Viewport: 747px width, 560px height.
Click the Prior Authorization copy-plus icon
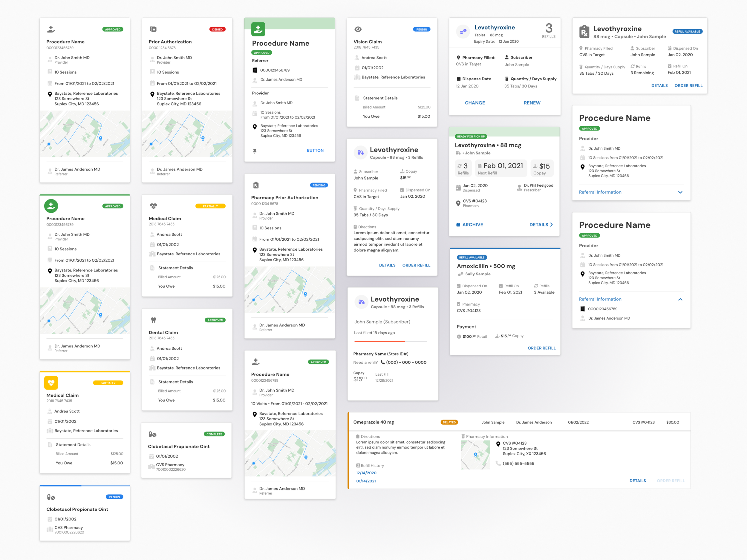153,29
